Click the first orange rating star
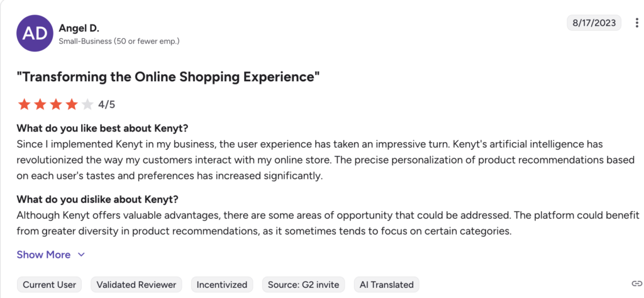This screenshot has width=644, height=298. (x=24, y=104)
